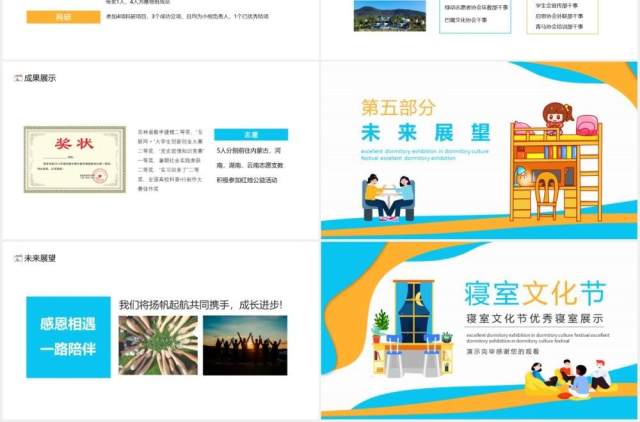Click the 奖状 certificate image

pyautogui.click(x=75, y=159)
